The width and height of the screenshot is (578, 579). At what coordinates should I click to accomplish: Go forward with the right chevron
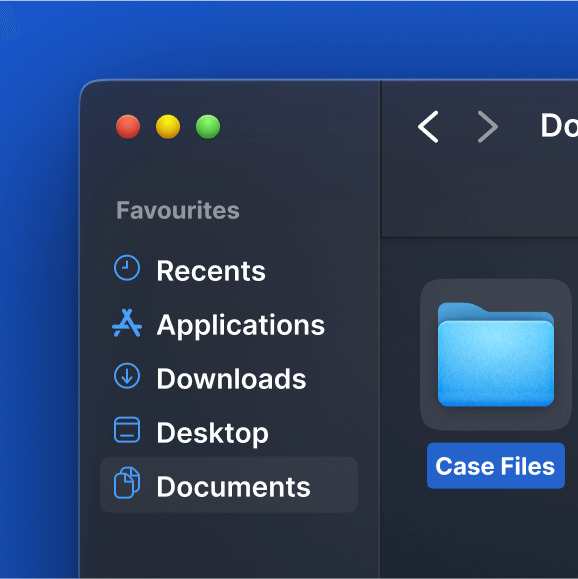tap(488, 127)
